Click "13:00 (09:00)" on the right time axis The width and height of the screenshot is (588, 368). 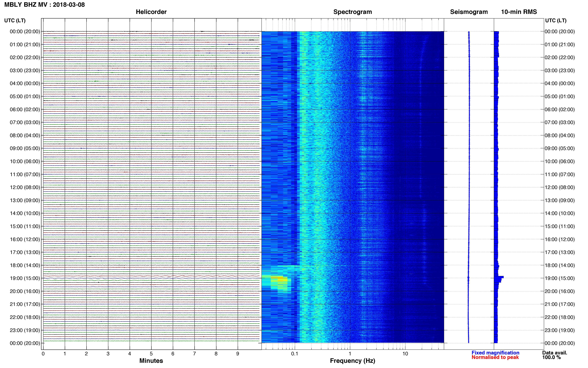(560, 200)
